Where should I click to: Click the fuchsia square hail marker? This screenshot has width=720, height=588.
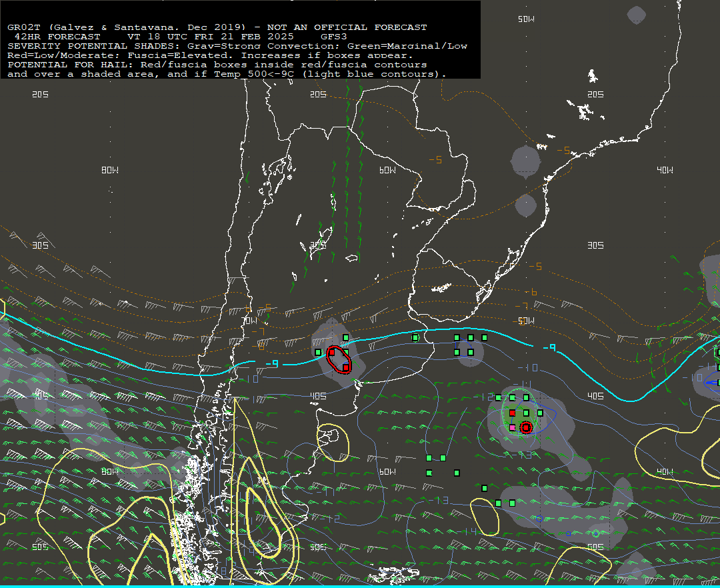pyautogui.click(x=513, y=428)
